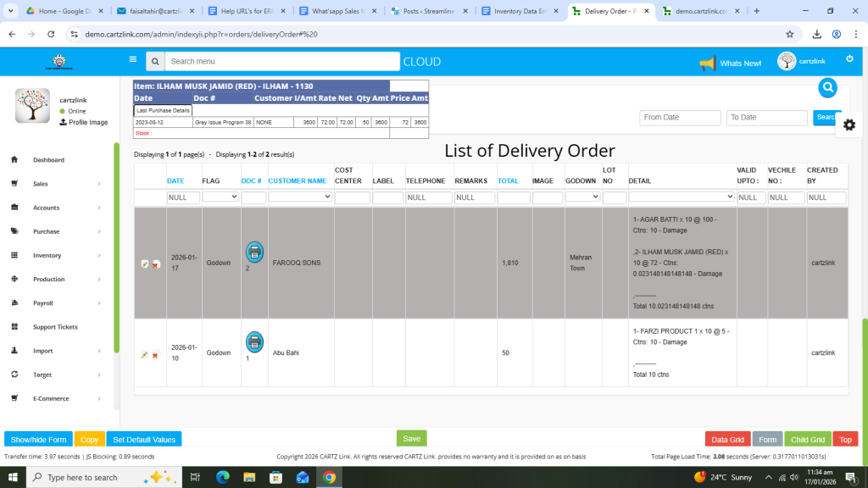The height and width of the screenshot is (488, 868).
Task: Click the round blue search icon
Action: (x=828, y=88)
